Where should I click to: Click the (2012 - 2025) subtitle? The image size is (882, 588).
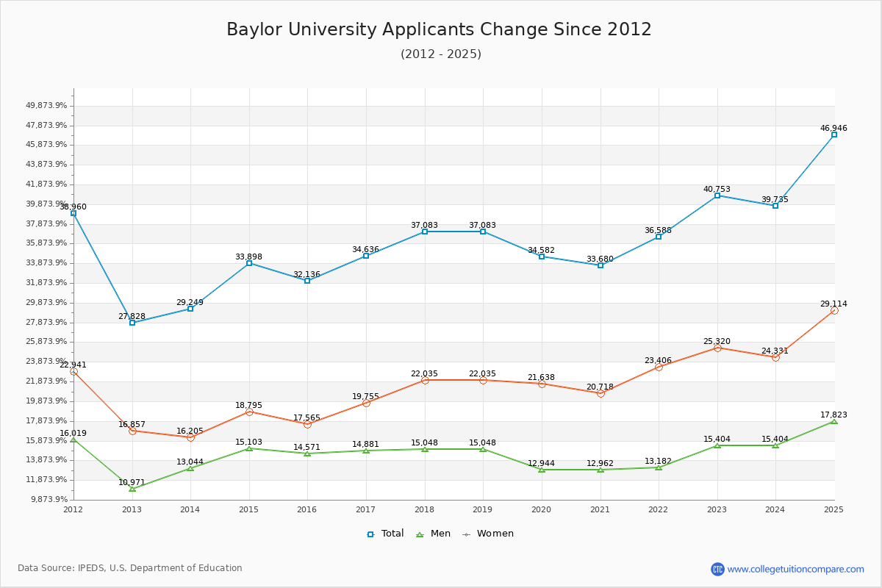(x=440, y=54)
